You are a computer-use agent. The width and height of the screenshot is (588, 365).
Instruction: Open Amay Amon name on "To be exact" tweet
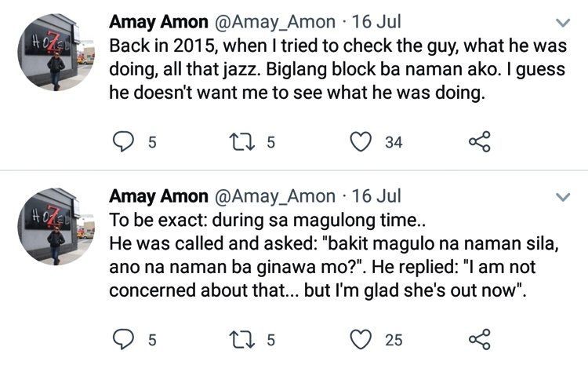click(159, 195)
